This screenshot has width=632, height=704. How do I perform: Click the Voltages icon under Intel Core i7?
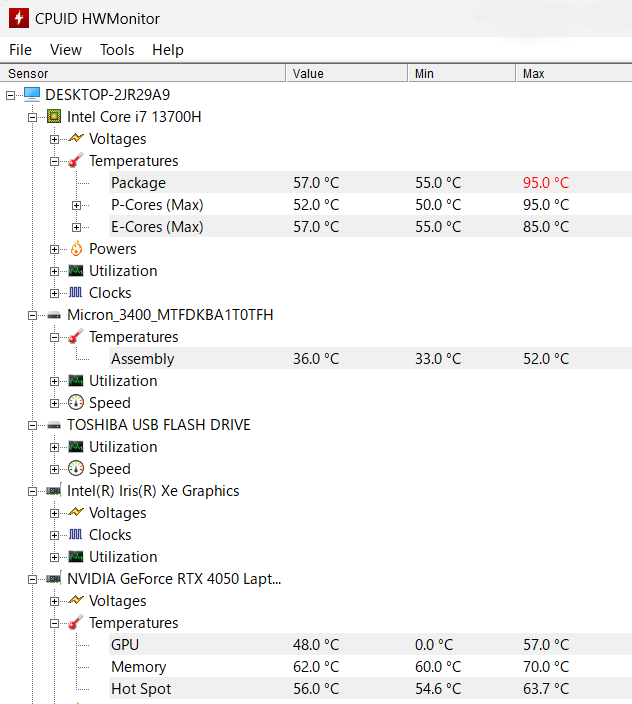(x=76, y=138)
